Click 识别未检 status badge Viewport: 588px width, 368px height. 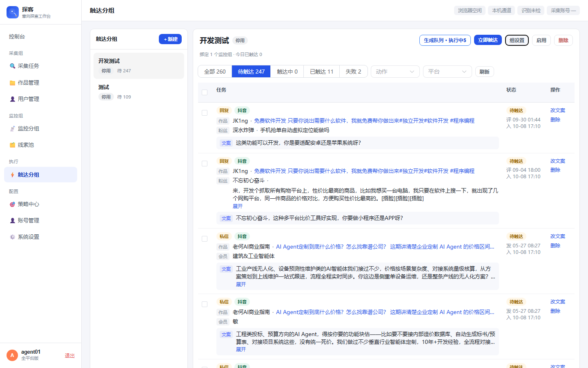531,11
